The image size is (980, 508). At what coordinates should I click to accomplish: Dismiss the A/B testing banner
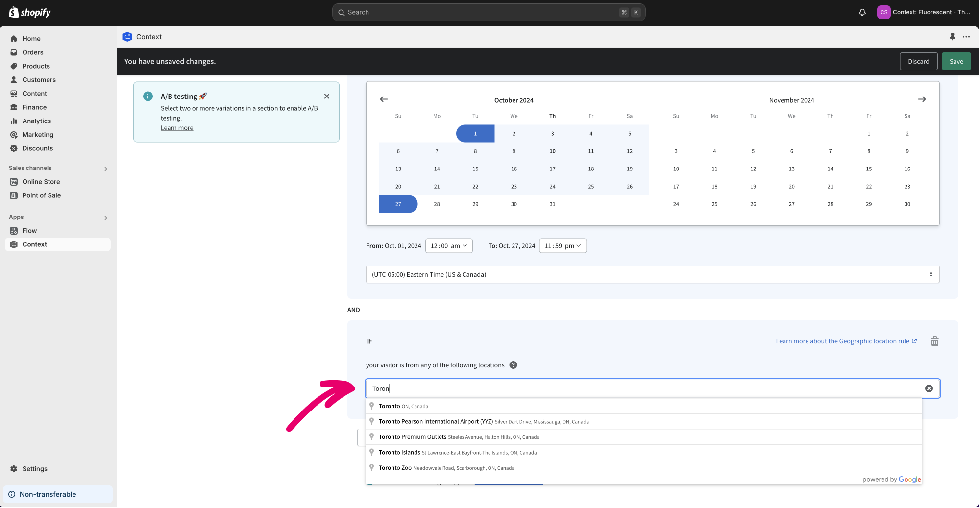coord(327,97)
